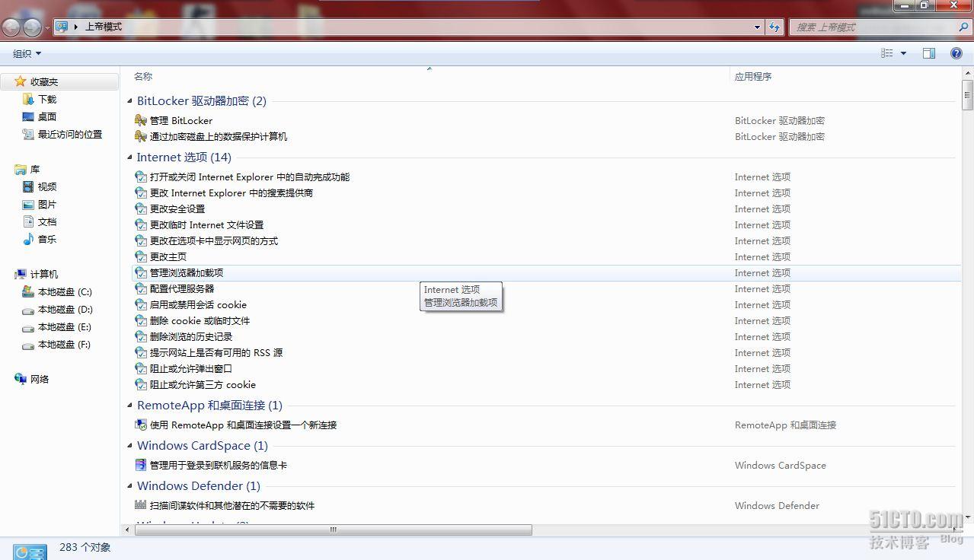The image size is (974, 560).
Task: Select 更改 Internet Explorer 中的搜索提供商
Action: coord(232,192)
